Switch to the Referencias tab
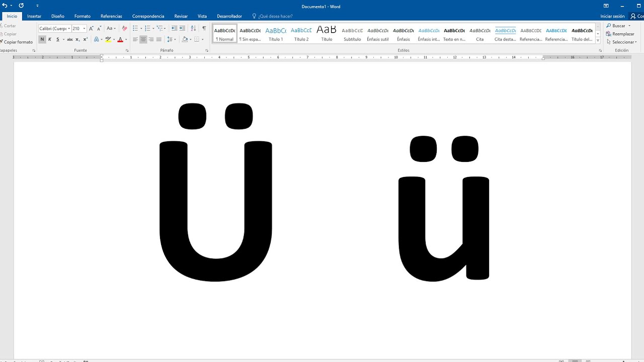Screen dimensions: 644x362 111,16
